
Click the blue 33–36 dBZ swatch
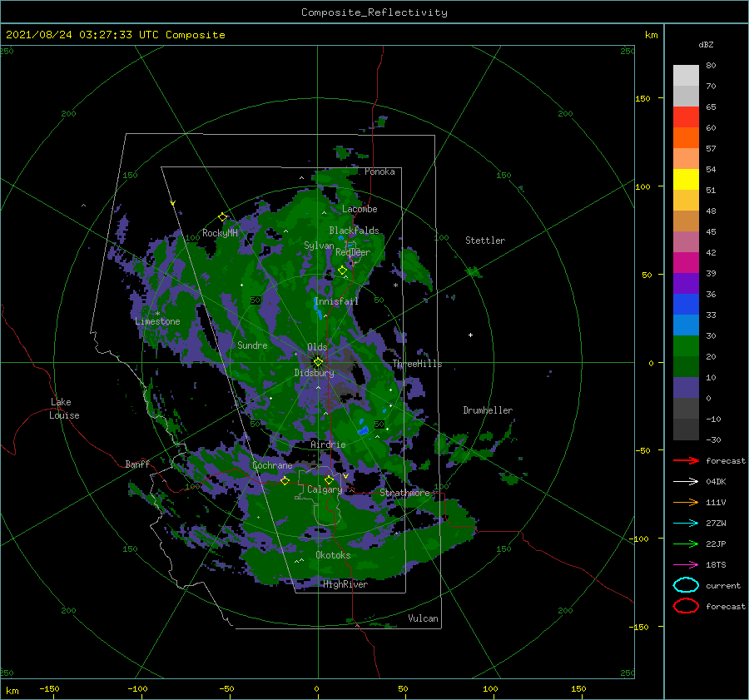(686, 304)
